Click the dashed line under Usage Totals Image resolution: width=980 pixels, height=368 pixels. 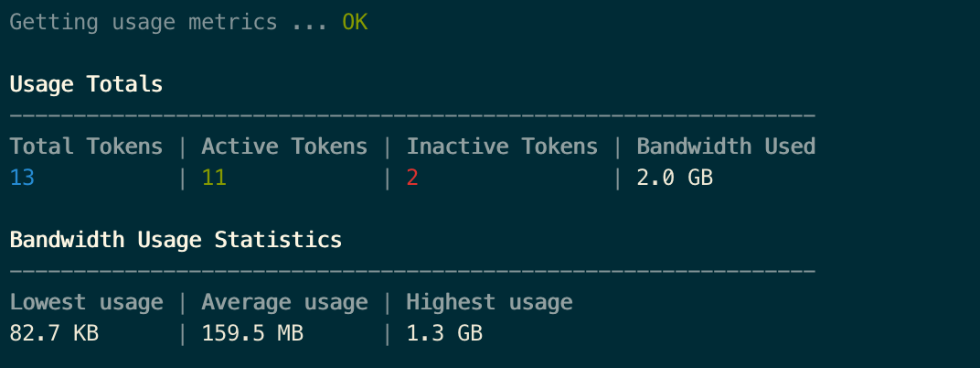(412, 115)
